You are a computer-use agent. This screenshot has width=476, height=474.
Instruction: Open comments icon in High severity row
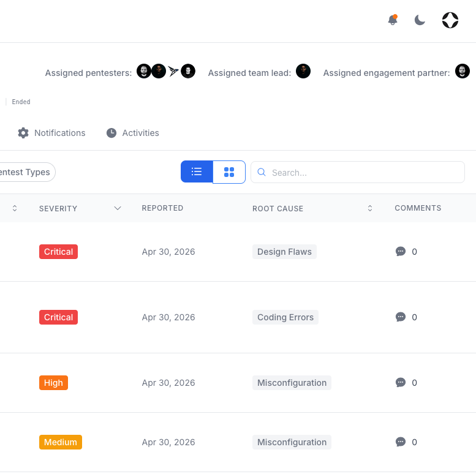401,383
